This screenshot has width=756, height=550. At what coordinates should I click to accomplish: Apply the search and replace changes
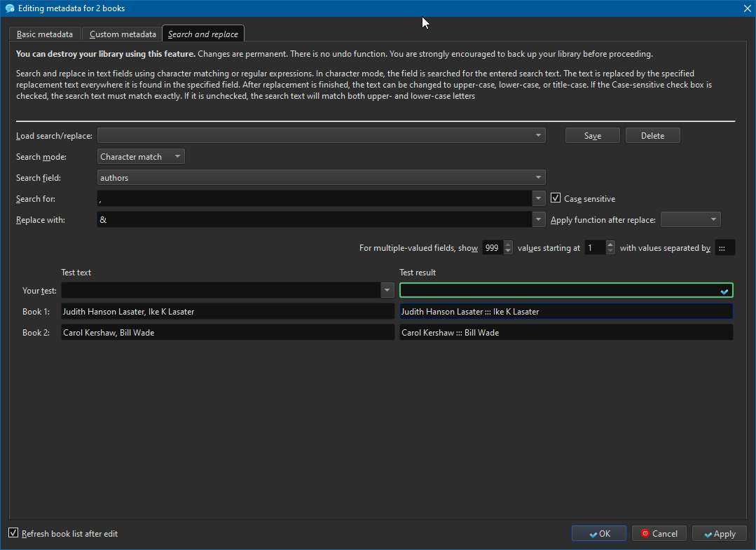(x=720, y=534)
